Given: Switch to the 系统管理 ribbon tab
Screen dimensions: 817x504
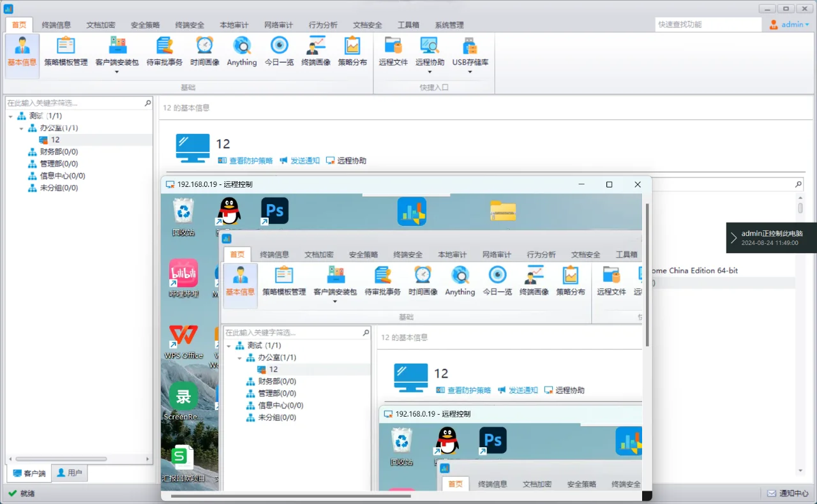Looking at the screenshot, I should pyautogui.click(x=451, y=25).
